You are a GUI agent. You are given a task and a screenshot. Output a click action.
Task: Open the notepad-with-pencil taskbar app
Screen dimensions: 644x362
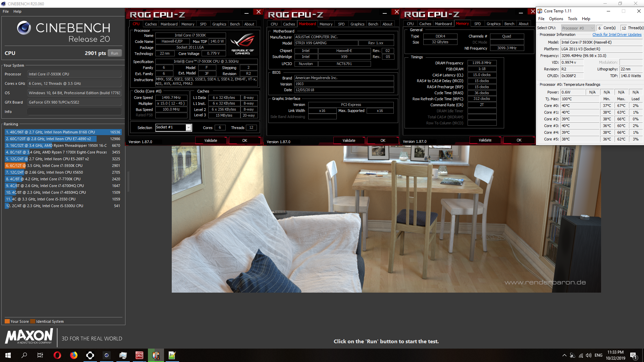point(172,355)
